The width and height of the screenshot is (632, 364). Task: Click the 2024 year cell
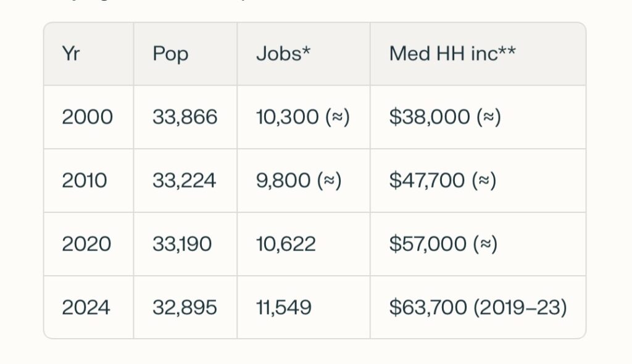click(86, 308)
